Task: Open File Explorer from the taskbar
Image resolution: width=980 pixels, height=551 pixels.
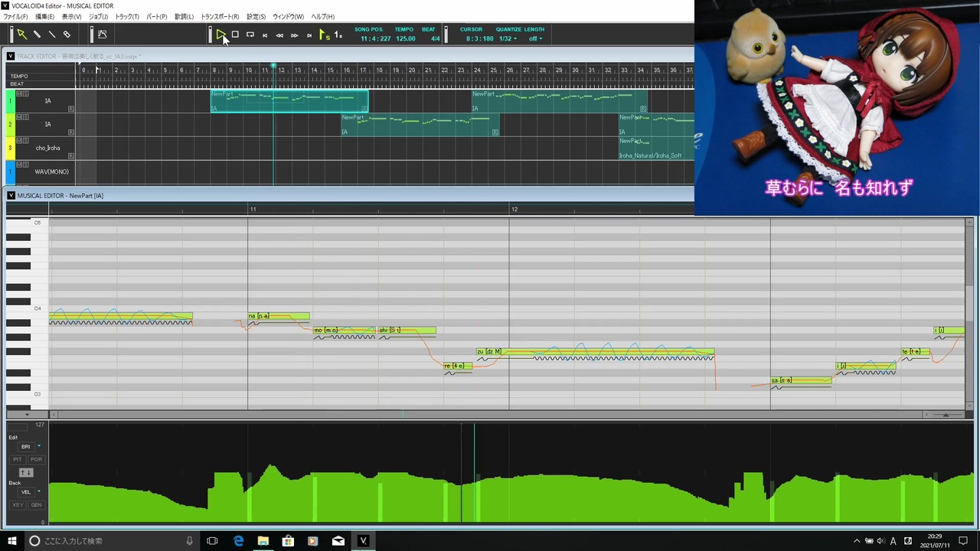Action: (x=263, y=541)
